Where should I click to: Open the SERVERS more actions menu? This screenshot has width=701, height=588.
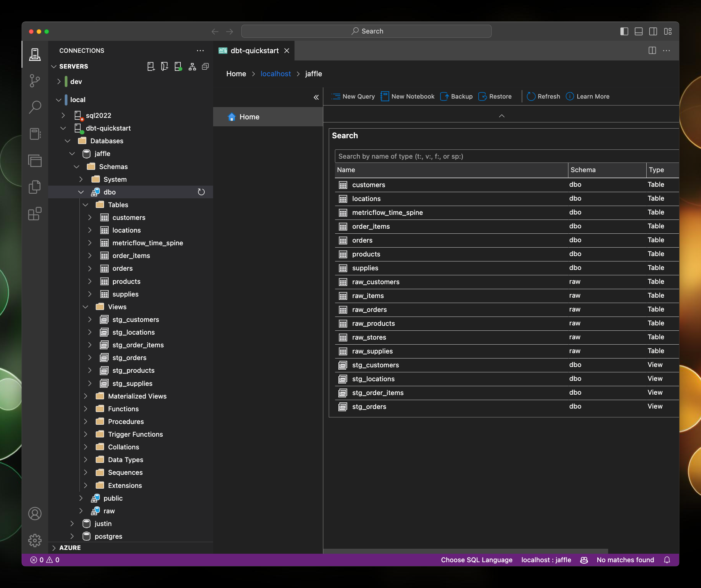point(200,50)
